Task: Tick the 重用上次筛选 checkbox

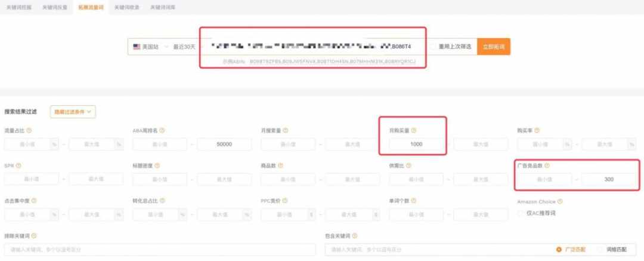Action: [432, 47]
